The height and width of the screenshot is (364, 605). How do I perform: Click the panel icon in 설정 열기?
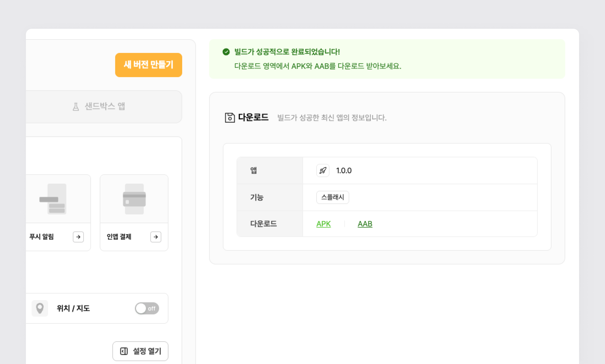(124, 351)
